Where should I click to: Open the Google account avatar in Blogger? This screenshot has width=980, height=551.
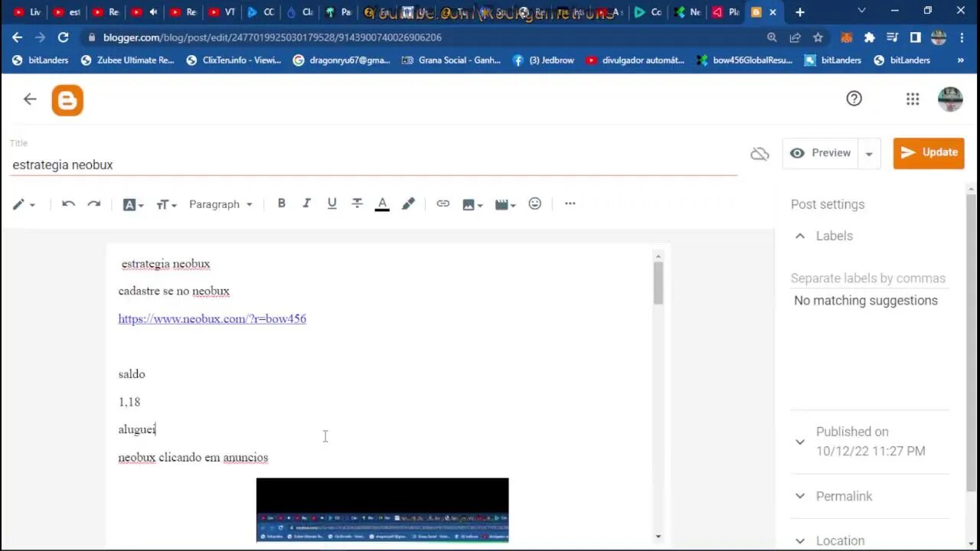click(x=950, y=99)
